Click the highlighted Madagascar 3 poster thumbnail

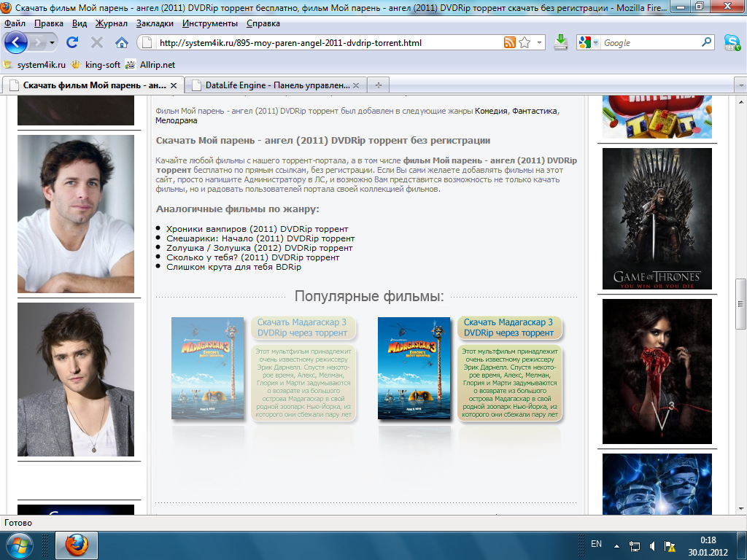point(414,368)
